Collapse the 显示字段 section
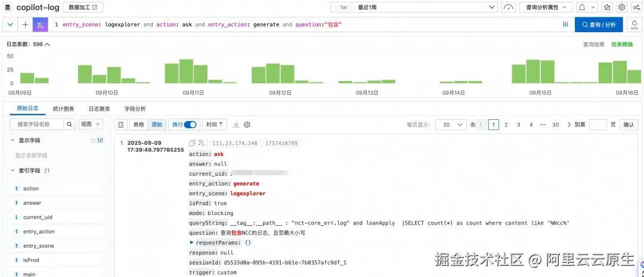 [x=13, y=141]
